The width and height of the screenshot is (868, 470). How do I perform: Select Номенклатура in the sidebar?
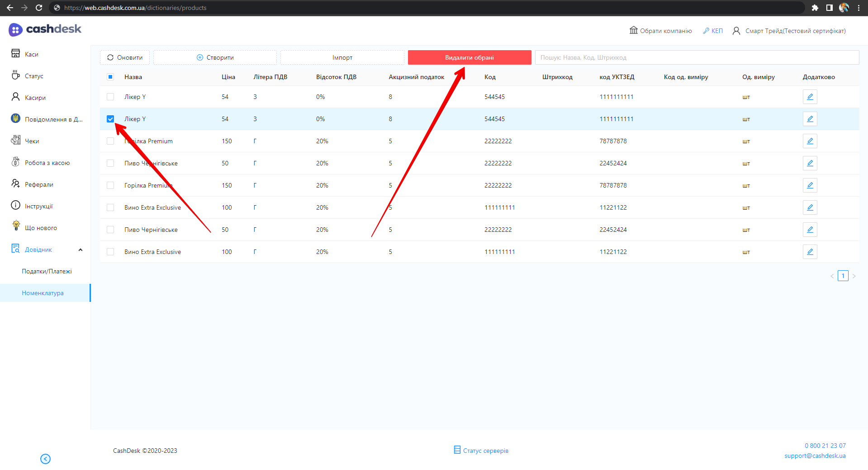click(43, 293)
